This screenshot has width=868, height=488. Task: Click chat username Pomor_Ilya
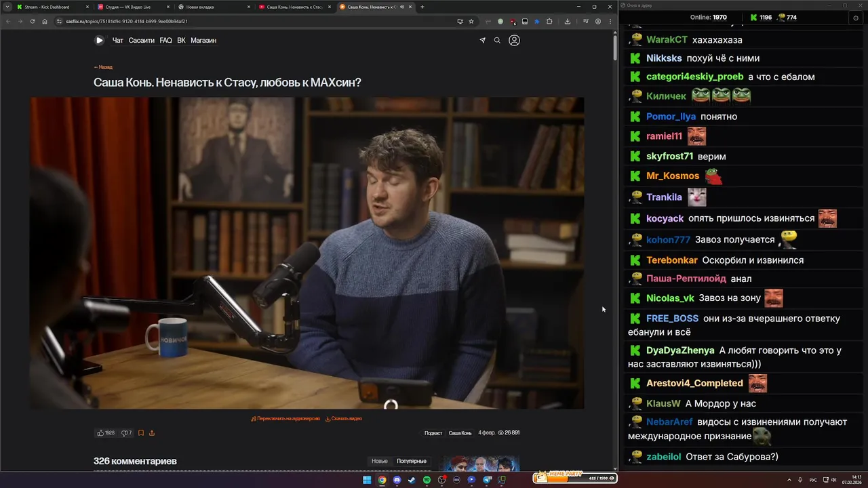tap(671, 117)
